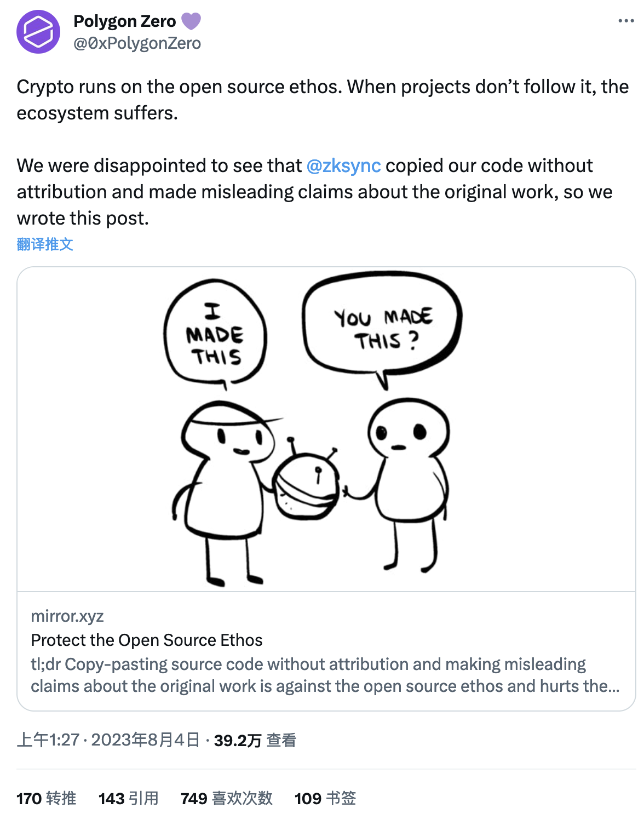Click the purple heart badge beside name
This screenshot has width=644, height=814.
pyautogui.click(x=191, y=21)
